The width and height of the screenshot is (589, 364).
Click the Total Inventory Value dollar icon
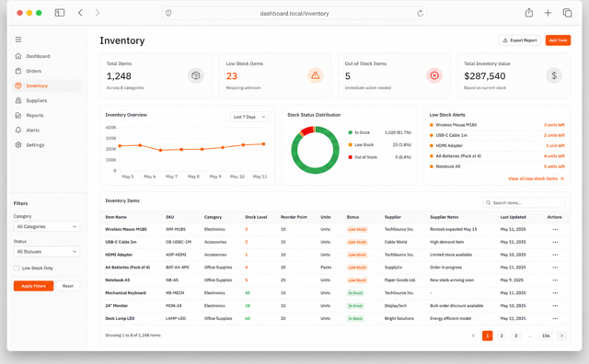(x=554, y=75)
